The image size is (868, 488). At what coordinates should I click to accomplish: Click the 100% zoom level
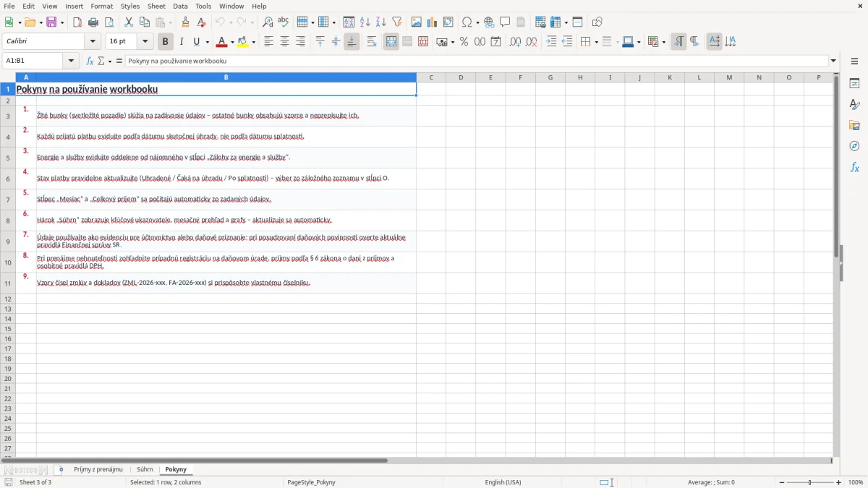pyautogui.click(x=856, y=482)
